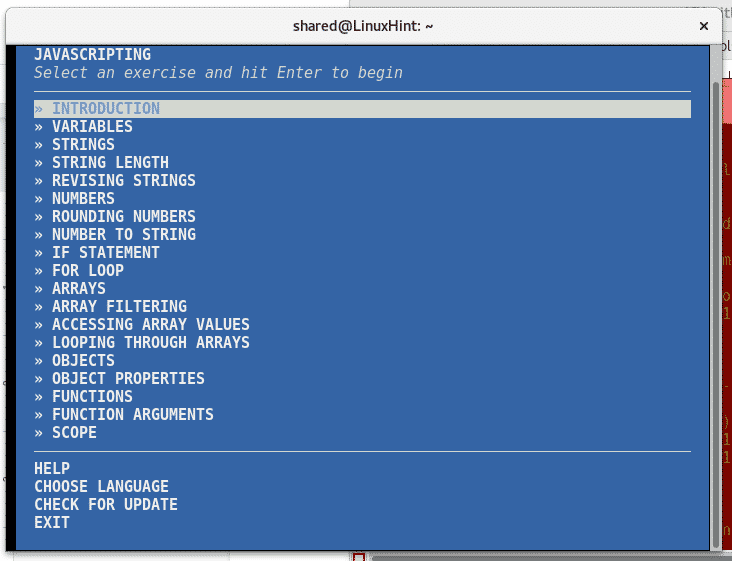This screenshot has width=732, height=561.
Task: Open the HELP option
Action: 52,469
